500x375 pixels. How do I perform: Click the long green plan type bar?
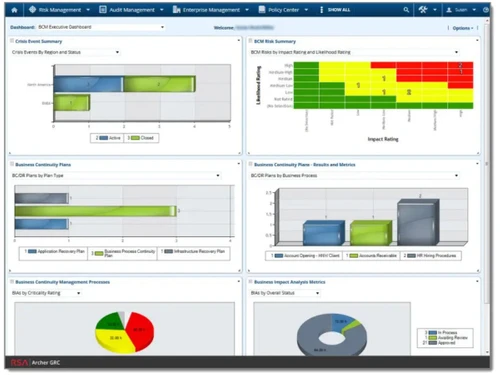pos(96,211)
